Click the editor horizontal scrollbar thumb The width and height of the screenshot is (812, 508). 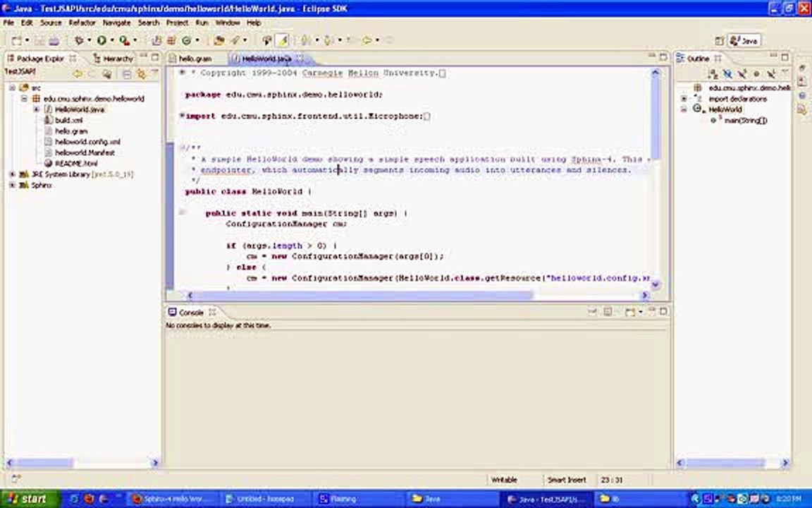[x=362, y=296]
